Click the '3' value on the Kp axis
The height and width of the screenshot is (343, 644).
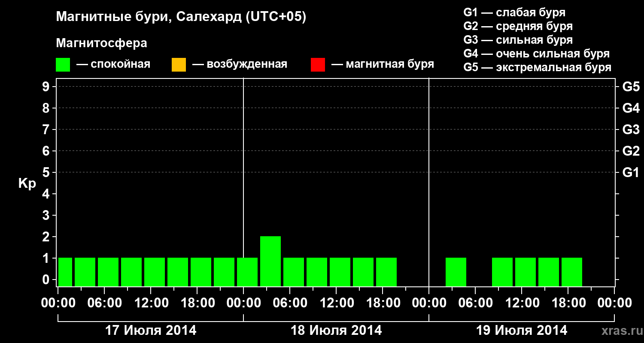click(x=47, y=215)
